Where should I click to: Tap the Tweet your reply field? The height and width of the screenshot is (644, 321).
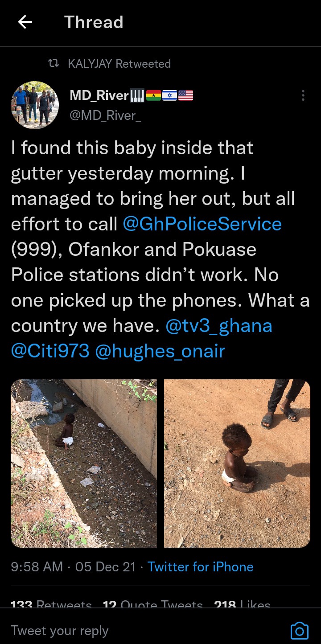(147, 631)
